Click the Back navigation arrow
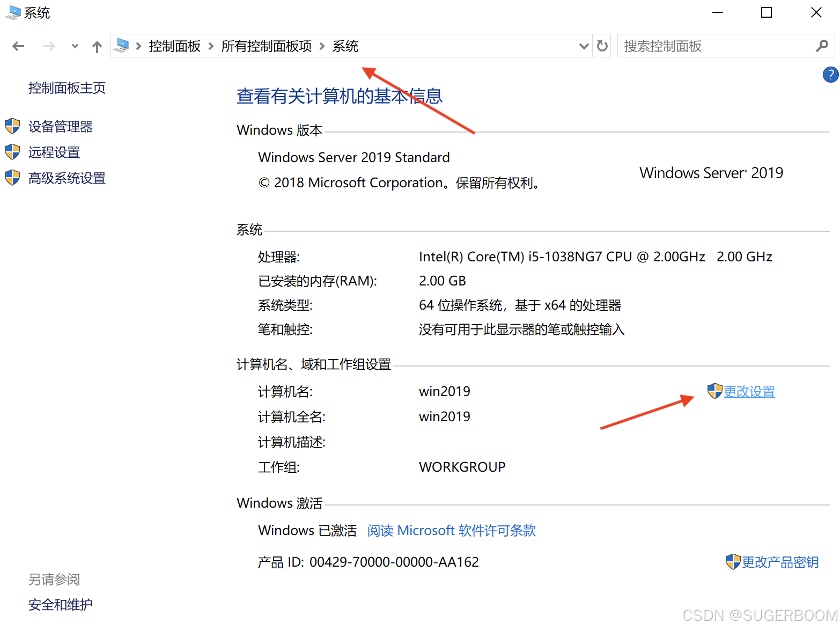Image resolution: width=840 pixels, height=630 pixels. [x=18, y=46]
